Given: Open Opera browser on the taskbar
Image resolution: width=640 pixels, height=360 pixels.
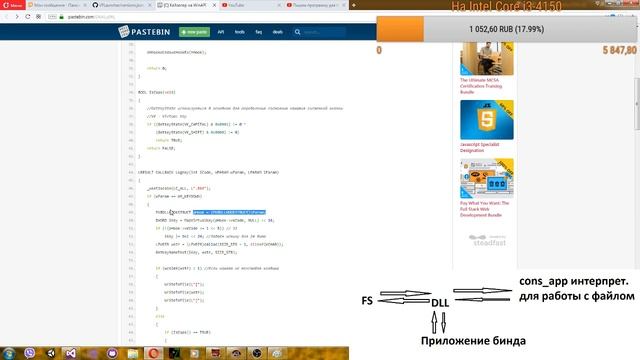Looking at the screenshot, I should tap(153, 353).
